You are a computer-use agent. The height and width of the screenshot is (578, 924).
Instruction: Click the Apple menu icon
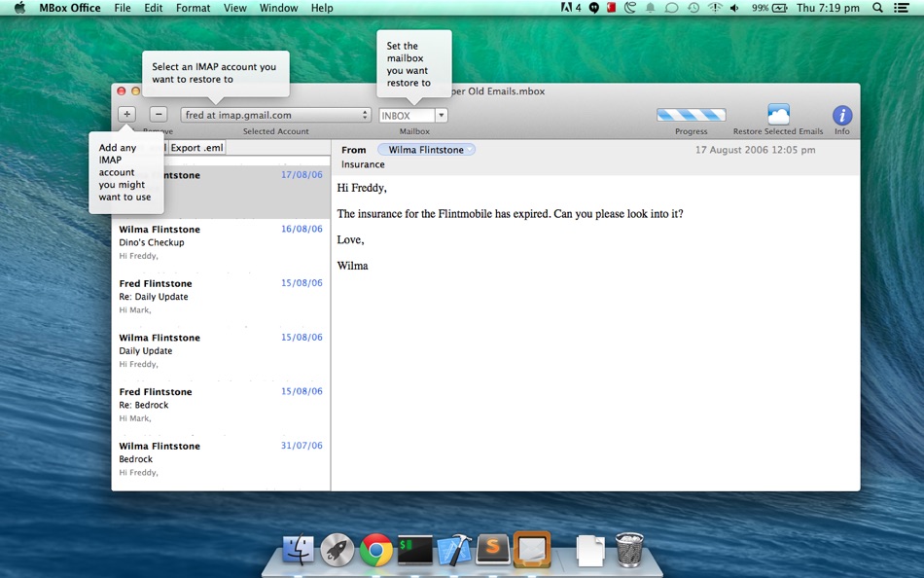(x=19, y=8)
